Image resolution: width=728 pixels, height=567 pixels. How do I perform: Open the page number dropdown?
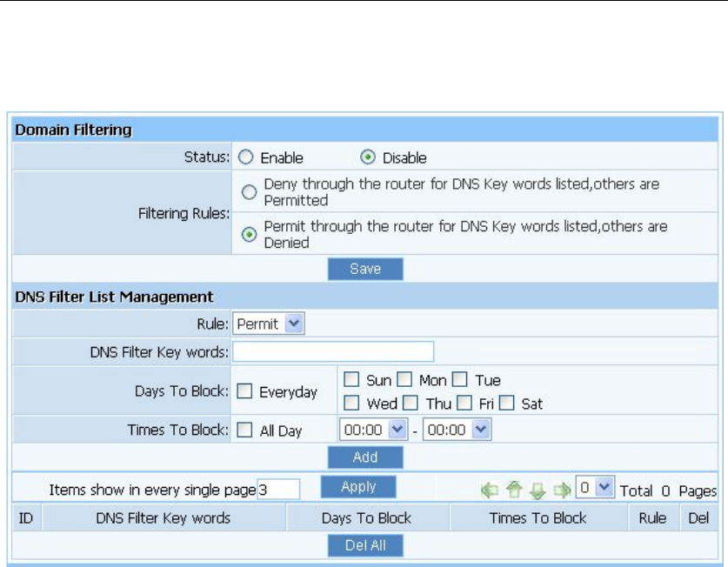coord(595,487)
